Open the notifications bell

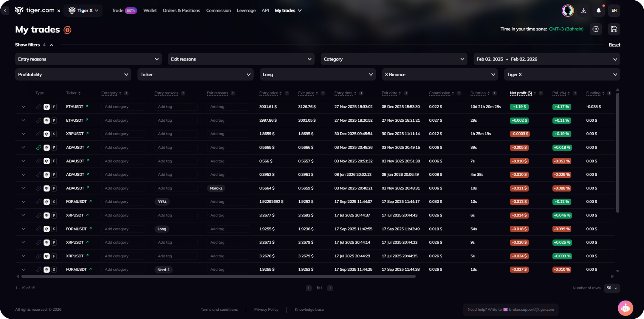(598, 11)
